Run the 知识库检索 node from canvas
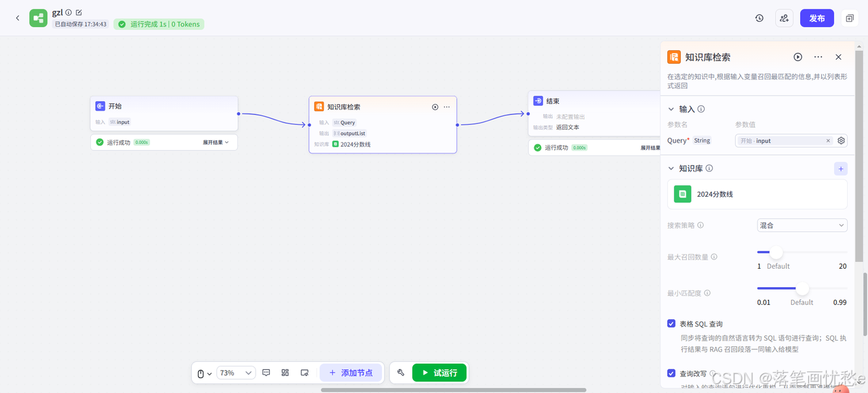 [435, 107]
